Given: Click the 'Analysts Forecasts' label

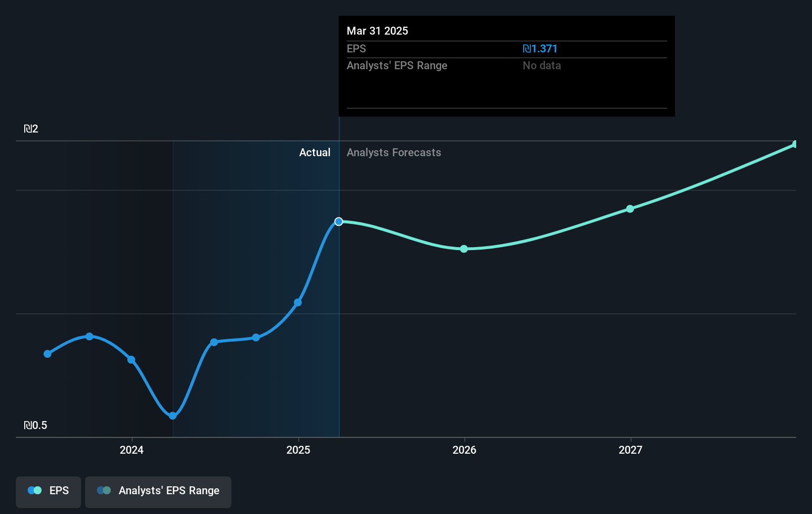Looking at the screenshot, I should point(394,152).
